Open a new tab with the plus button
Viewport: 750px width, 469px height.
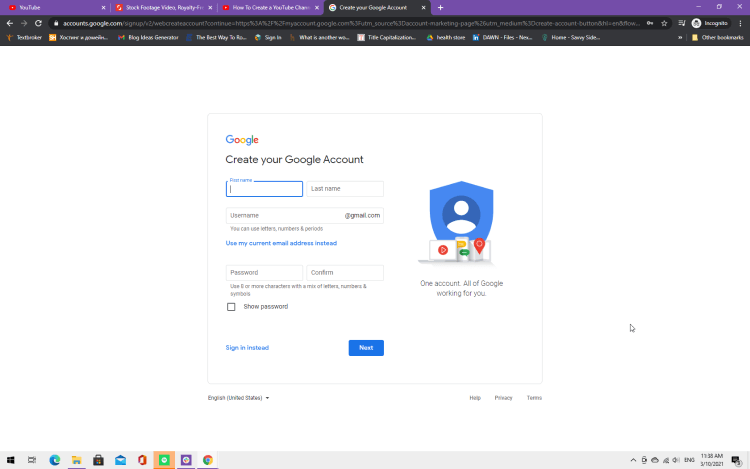(x=441, y=8)
